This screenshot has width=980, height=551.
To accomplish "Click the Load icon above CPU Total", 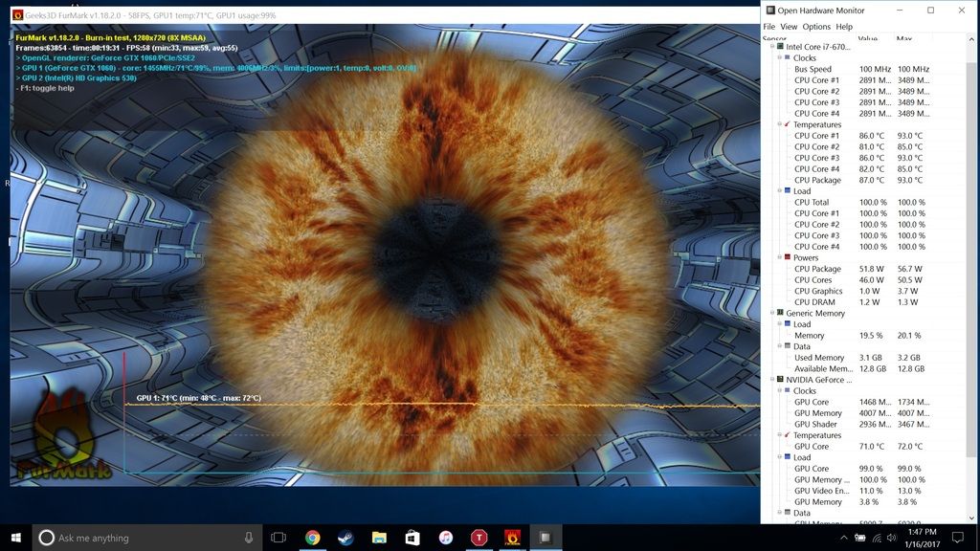I will tap(788, 190).
